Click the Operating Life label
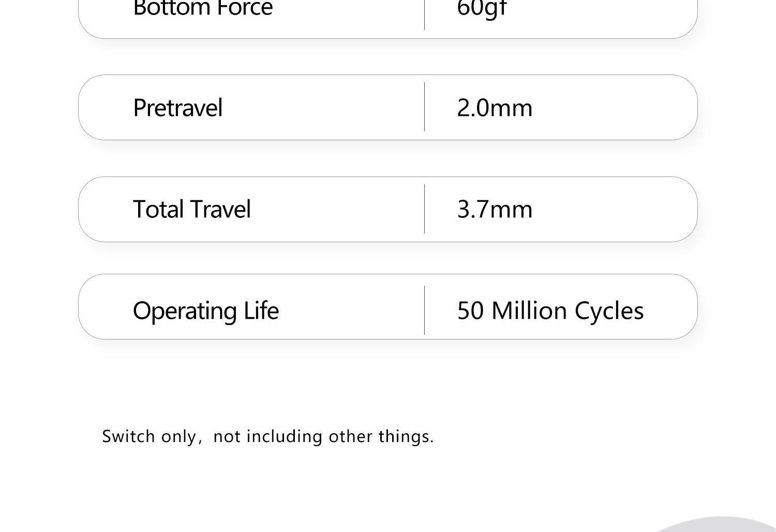Screen dimensions: 776x532 tap(205, 311)
